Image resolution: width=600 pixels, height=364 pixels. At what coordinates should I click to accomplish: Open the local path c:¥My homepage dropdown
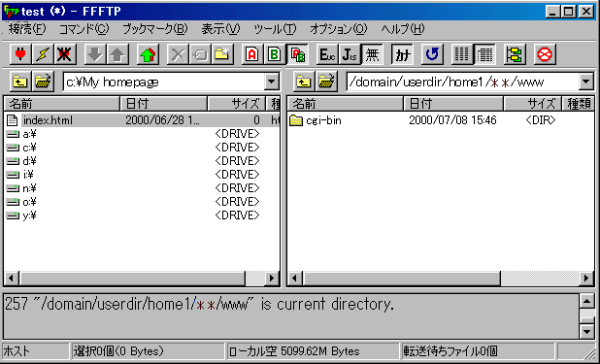click(271, 82)
